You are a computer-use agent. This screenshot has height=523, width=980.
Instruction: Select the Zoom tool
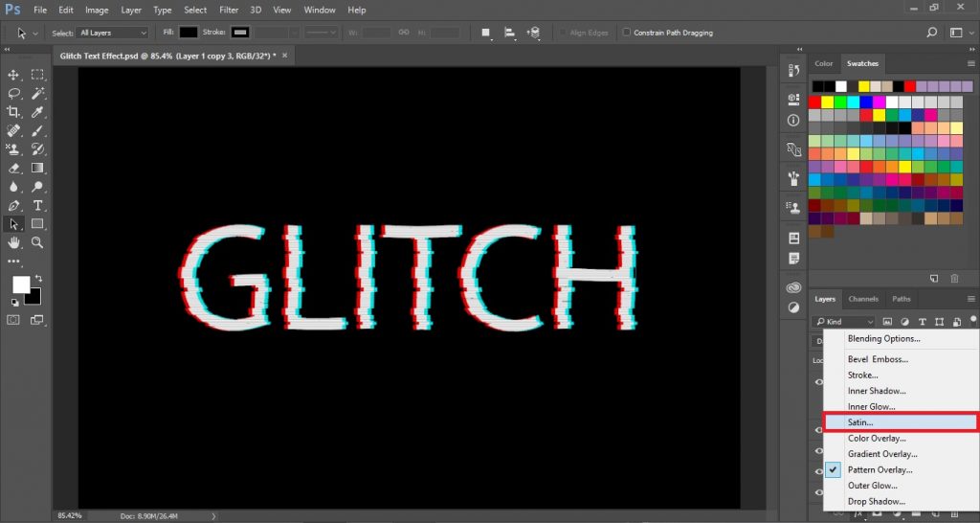click(37, 242)
